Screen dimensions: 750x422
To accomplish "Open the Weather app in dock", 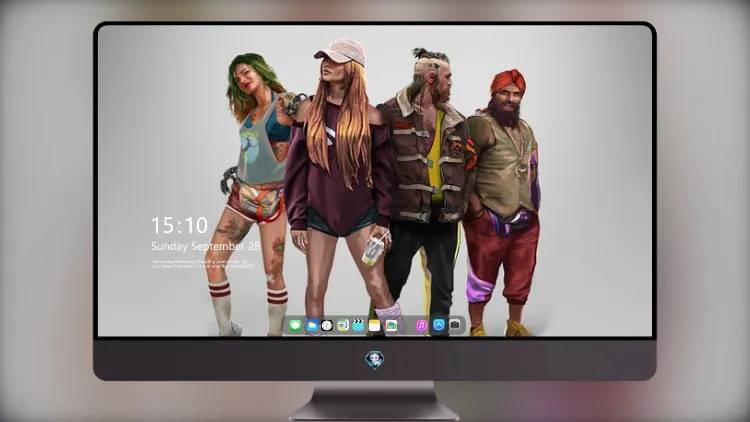I will [x=311, y=326].
